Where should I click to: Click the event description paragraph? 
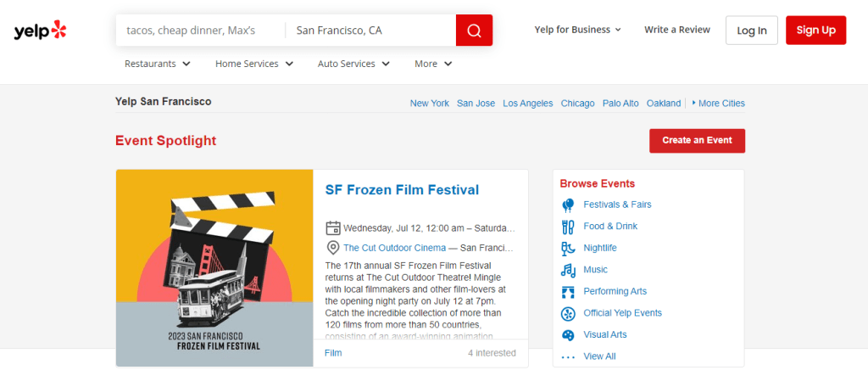pyautogui.click(x=415, y=300)
